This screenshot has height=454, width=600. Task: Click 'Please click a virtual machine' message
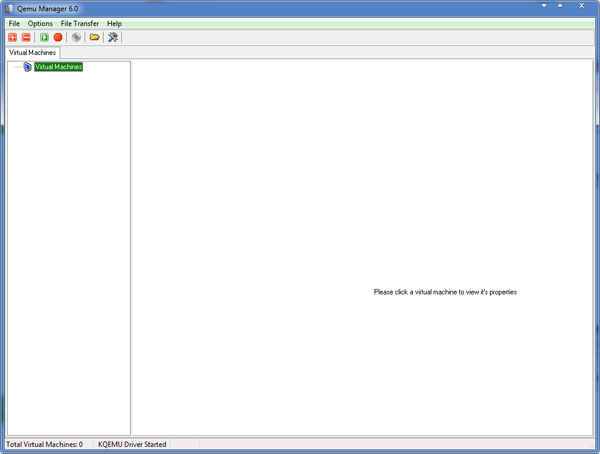pos(445,292)
